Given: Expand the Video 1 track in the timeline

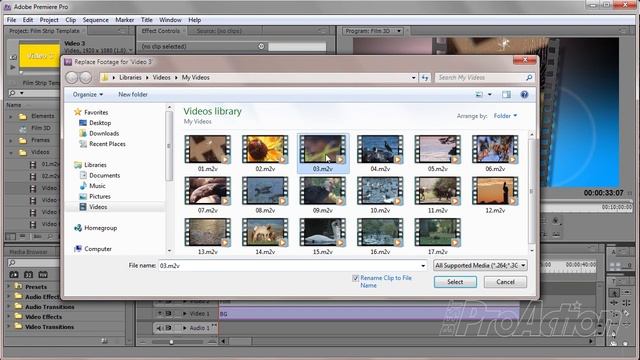Looking at the screenshot, I should coord(184,313).
